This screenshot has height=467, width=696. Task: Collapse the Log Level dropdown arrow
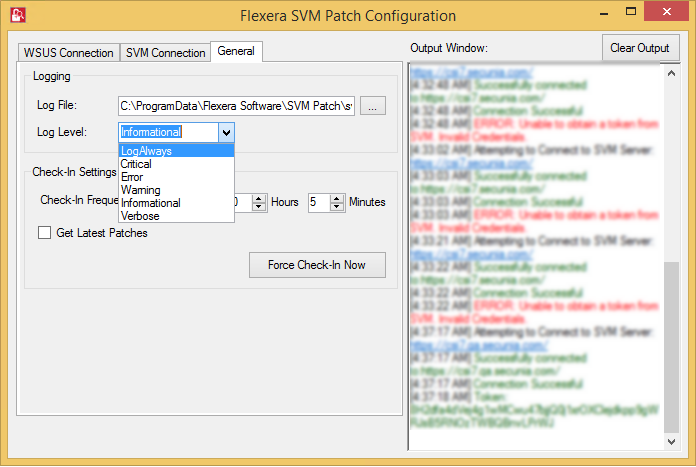point(226,132)
